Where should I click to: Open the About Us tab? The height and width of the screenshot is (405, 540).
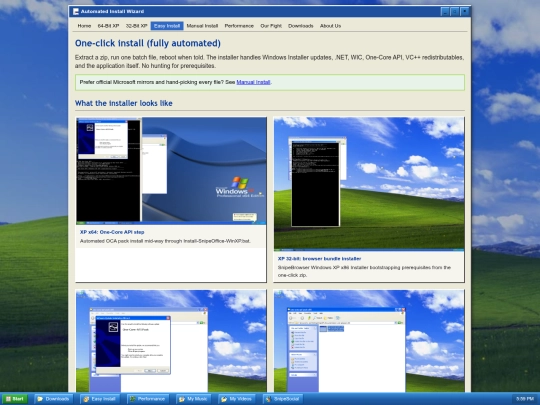coord(330,26)
